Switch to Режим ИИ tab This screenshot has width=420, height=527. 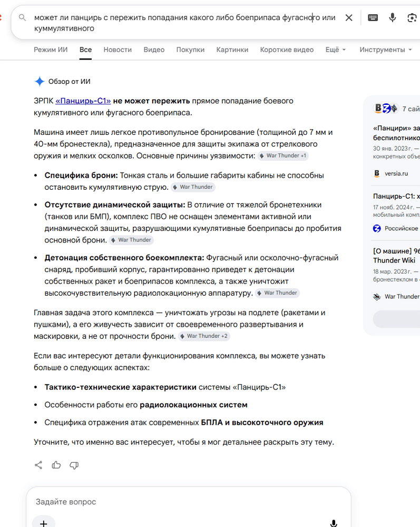(51, 50)
